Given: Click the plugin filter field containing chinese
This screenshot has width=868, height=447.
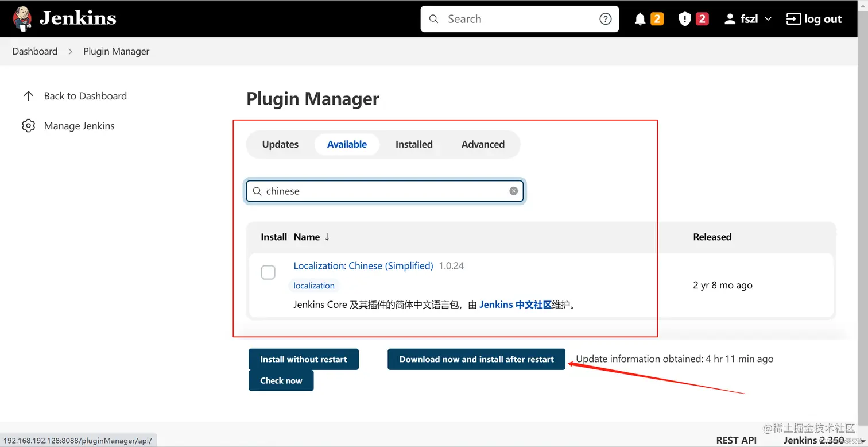Looking at the screenshot, I should click(385, 191).
